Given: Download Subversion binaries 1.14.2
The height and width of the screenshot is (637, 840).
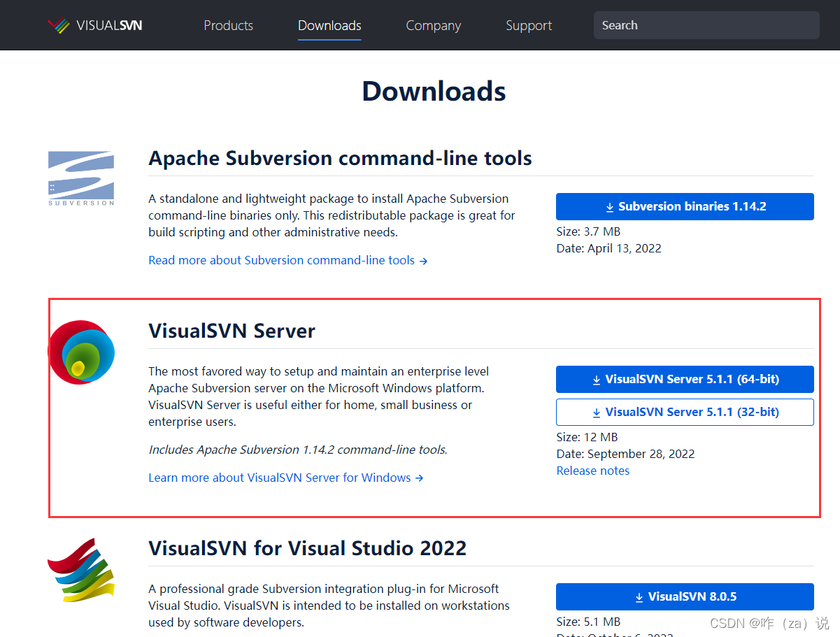Looking at the screenshot, I should coord(685,206).
